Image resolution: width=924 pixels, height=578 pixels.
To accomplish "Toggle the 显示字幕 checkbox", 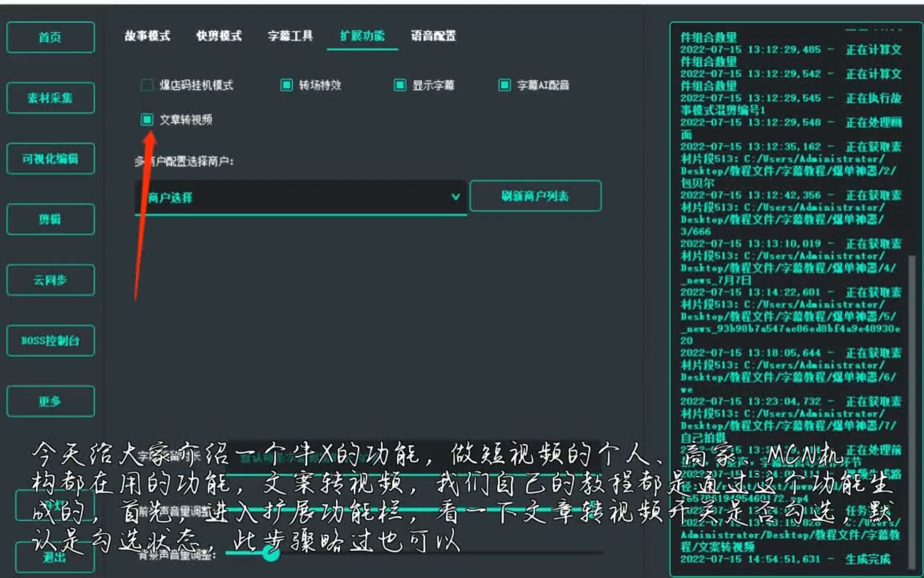I will click(400, 85).
